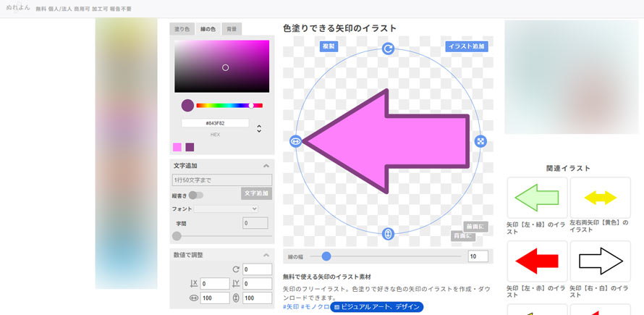Click the horizontal resize handle left of the arrow
Viewport: 644px width, 315px height.
(x=295, y=141)
